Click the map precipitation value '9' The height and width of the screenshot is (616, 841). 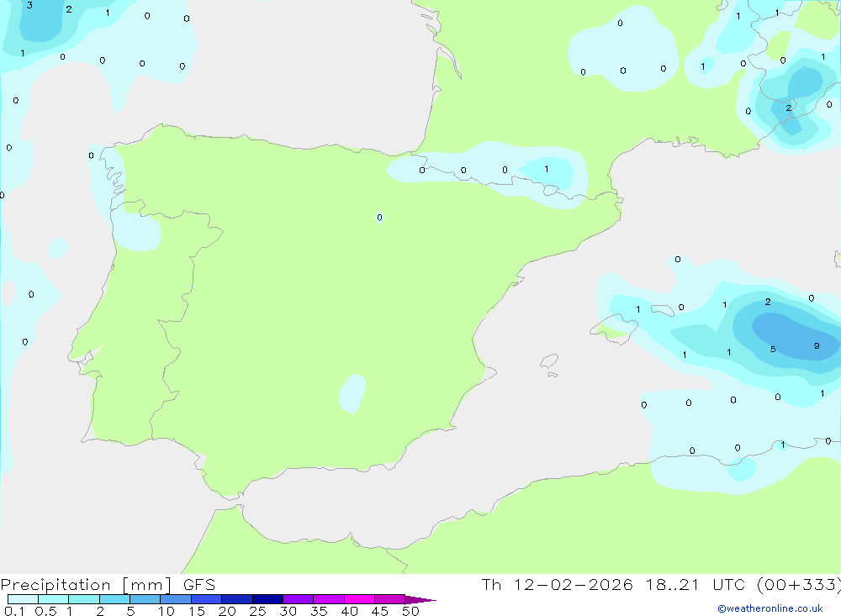pos(817,345)
